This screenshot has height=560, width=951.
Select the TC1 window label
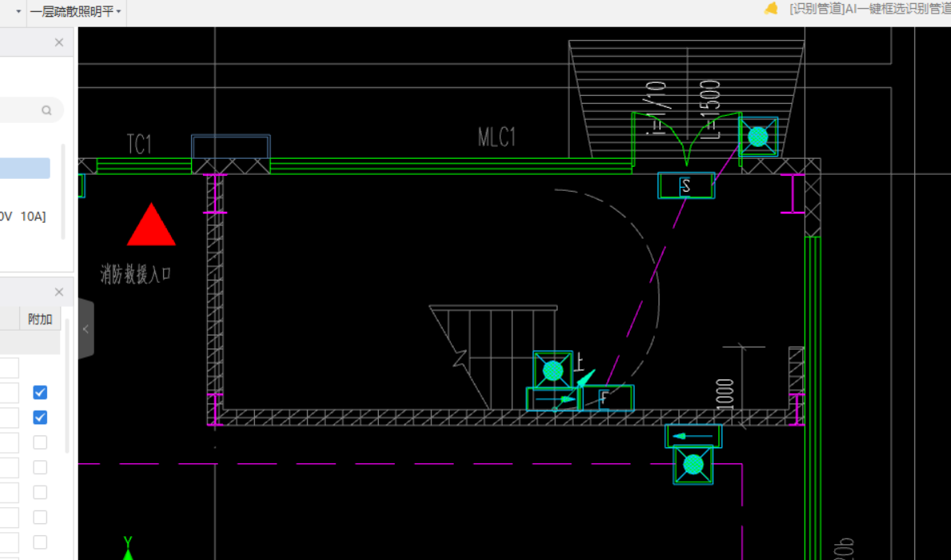point(139,145)
